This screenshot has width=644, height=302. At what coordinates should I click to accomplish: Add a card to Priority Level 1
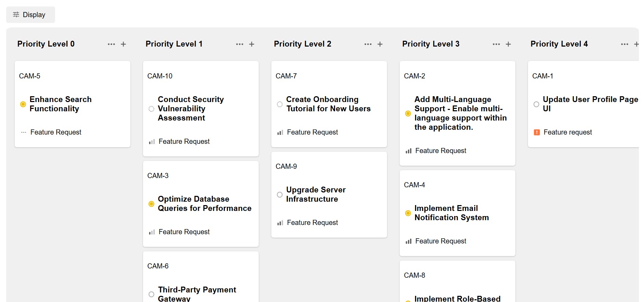tap(252, 44)
